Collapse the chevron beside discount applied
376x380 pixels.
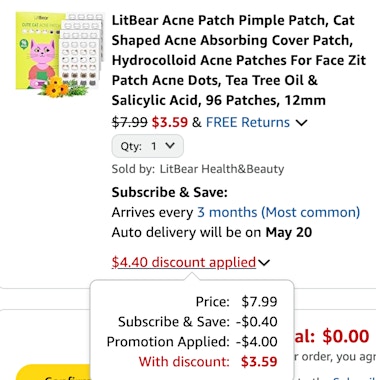click(x=264, y=263)
